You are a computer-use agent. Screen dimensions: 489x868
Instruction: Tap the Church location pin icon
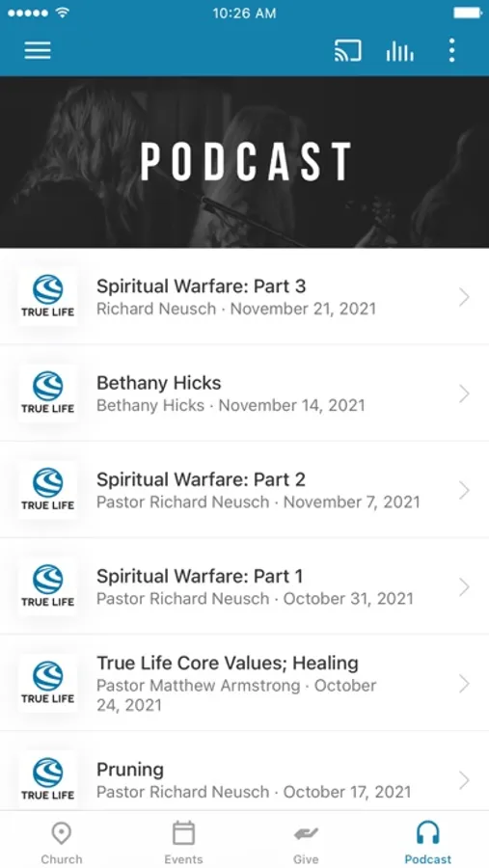tap(62, 833)
